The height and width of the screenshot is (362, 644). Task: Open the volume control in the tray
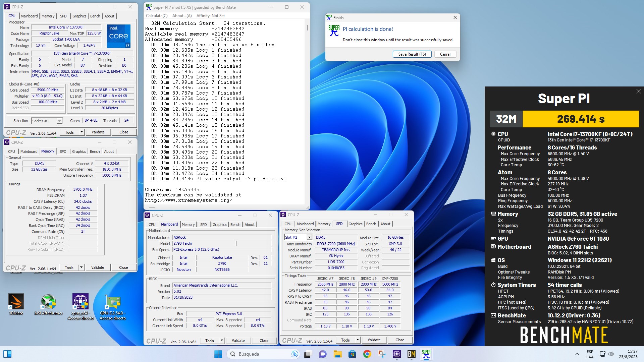pos(611,354)
